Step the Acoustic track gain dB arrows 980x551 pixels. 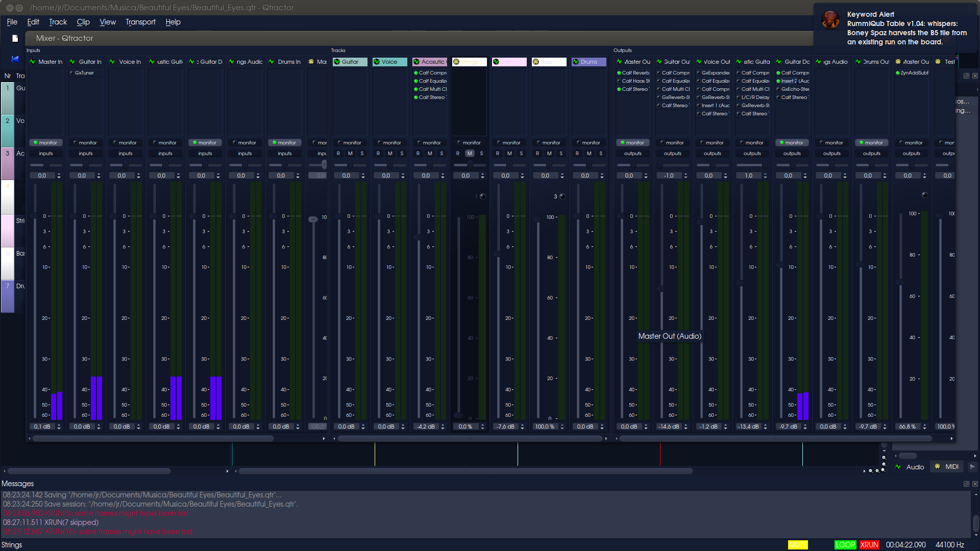[x=443, y=427]
